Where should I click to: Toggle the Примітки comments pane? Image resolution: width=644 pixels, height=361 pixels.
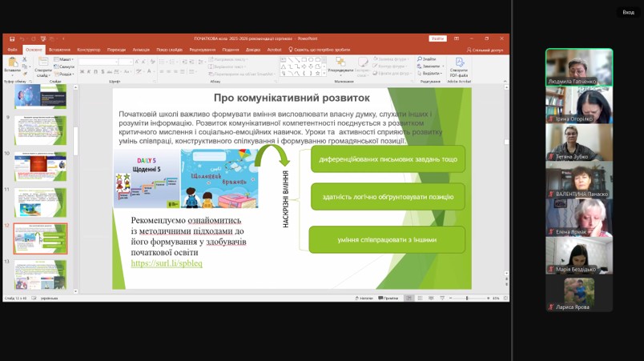[x=389, y=298]
